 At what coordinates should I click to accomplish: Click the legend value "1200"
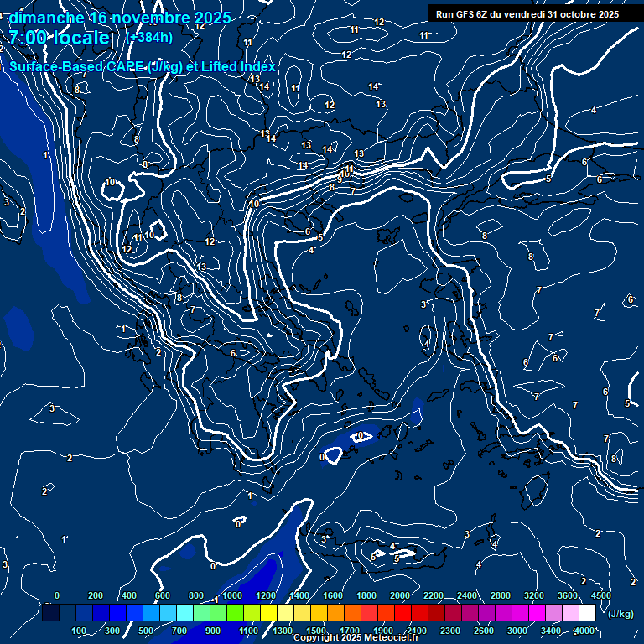pyautogui.click(x=266, y=595)
